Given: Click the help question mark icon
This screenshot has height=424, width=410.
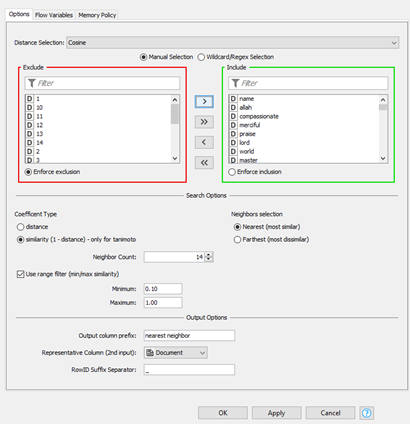Looking at the screenshot, I should click(x=366, y=413).
